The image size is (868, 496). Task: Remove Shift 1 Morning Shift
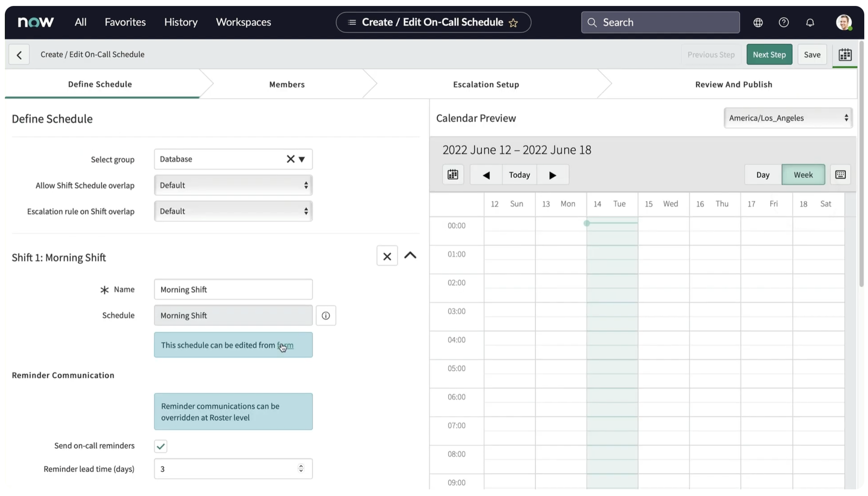(387, 256)
